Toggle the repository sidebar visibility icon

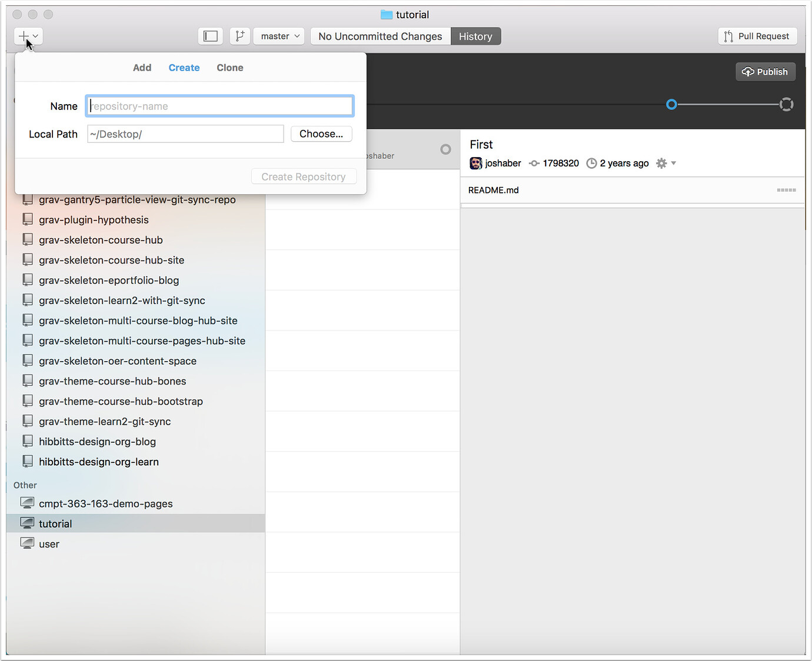pos(210,36)
